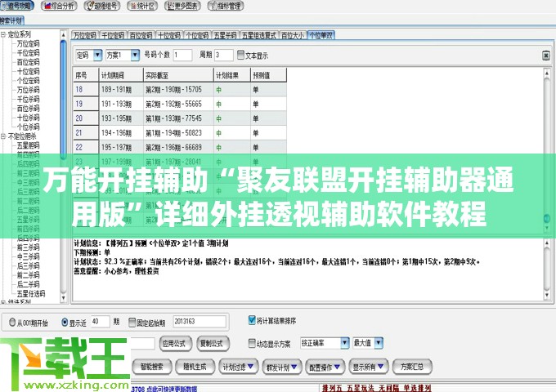Click the tree panel scroll-down arrow

(x=64, y=298)
